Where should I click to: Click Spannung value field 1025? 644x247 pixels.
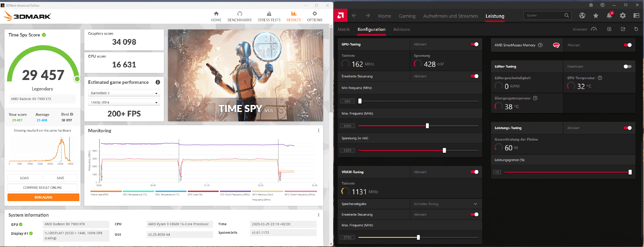(x=347, y=150)
